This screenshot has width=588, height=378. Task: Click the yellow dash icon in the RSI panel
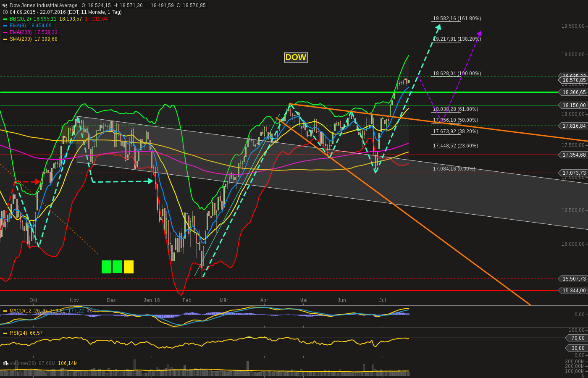5,333
